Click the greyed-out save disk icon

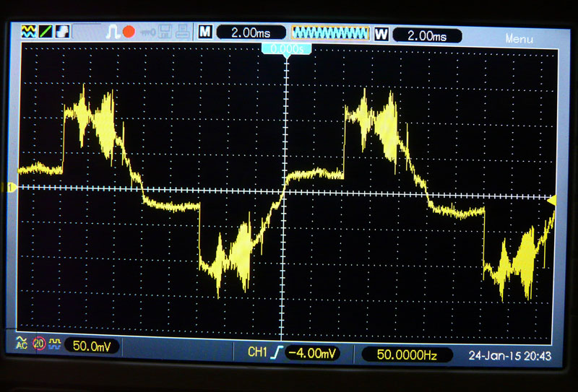(165, 32)
